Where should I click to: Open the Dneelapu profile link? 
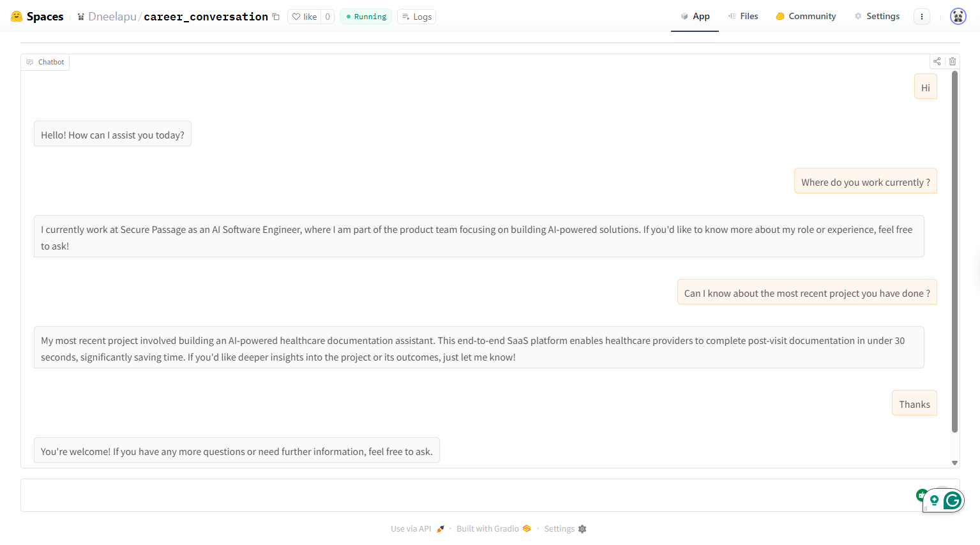(x=112, y=17)
